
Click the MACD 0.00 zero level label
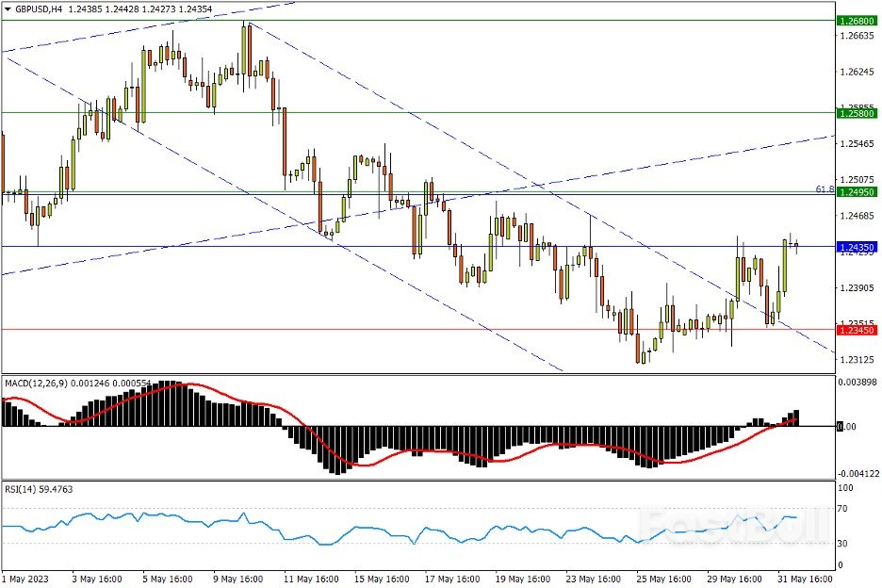tap(848, 427)
